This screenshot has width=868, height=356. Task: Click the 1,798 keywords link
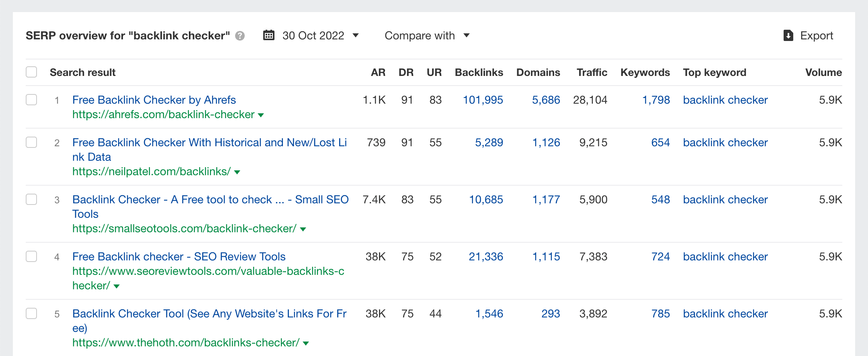click(x=656, y=100)
